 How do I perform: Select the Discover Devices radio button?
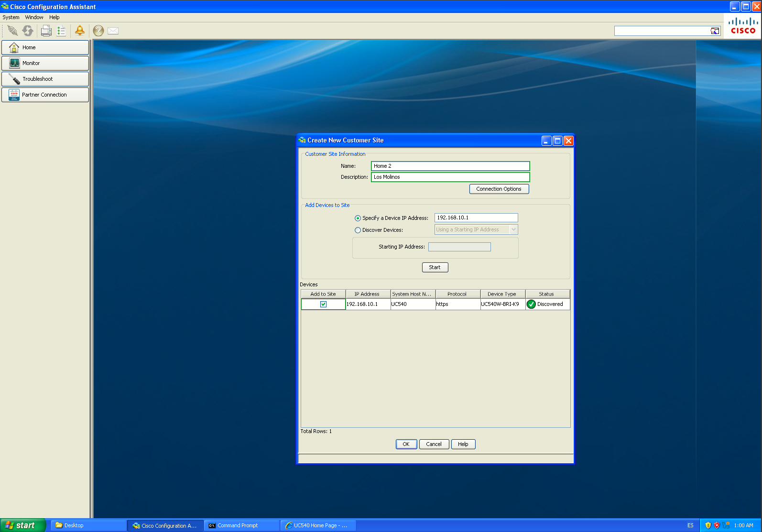pyautogui.click(x=358, y=230)
